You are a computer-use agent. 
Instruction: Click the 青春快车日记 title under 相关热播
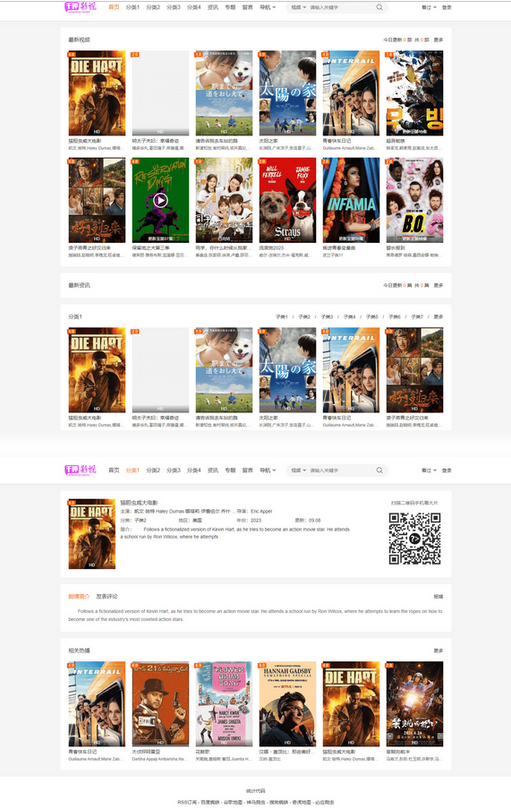(82, 752)
